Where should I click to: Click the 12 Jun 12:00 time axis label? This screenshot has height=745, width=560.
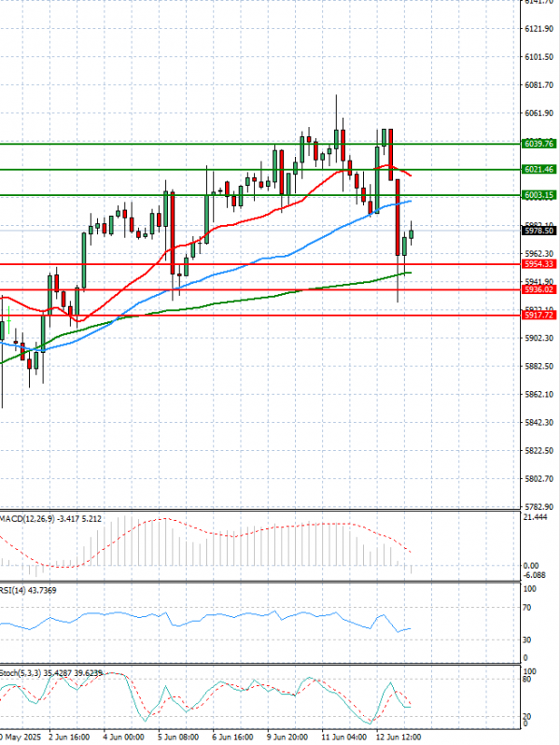399,737
